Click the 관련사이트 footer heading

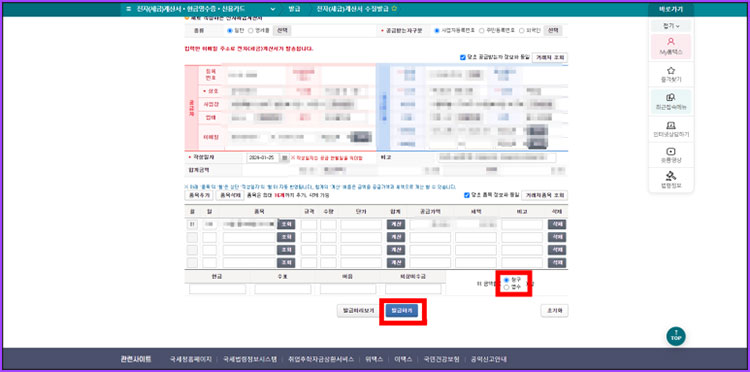click(x=136, y=359)
